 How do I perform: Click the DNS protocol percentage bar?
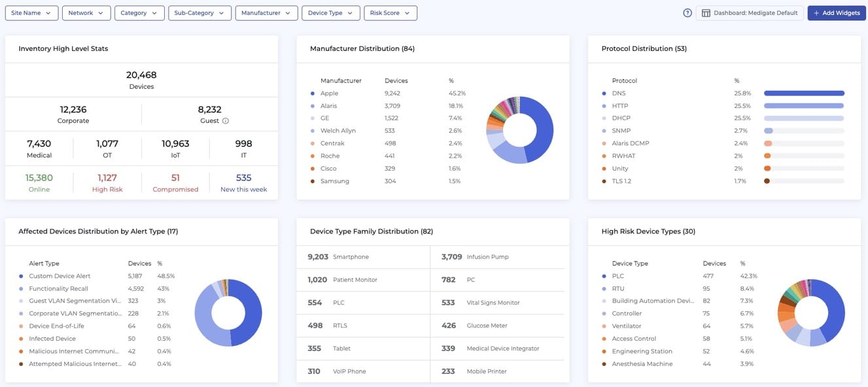pos(804,93)
